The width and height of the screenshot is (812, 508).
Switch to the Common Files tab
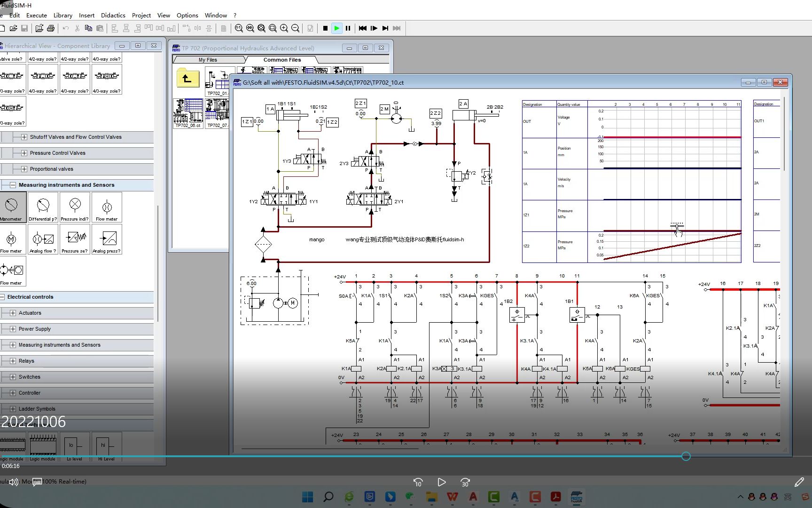[x=282, y=60]
